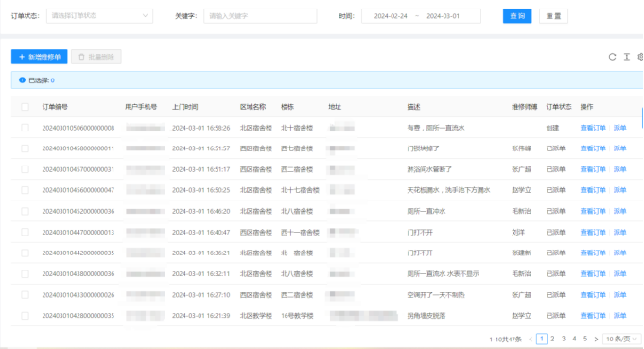Viewport: 644px width, 349px height.
Task: Click the refresh table icon
Action: pyautogui.click(x=612, y=57)
